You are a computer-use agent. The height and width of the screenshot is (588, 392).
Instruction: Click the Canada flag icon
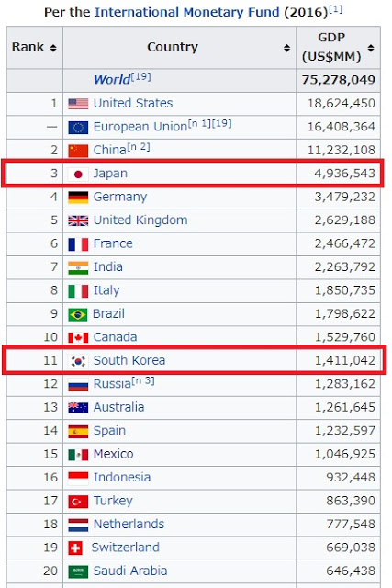(78, 337)
